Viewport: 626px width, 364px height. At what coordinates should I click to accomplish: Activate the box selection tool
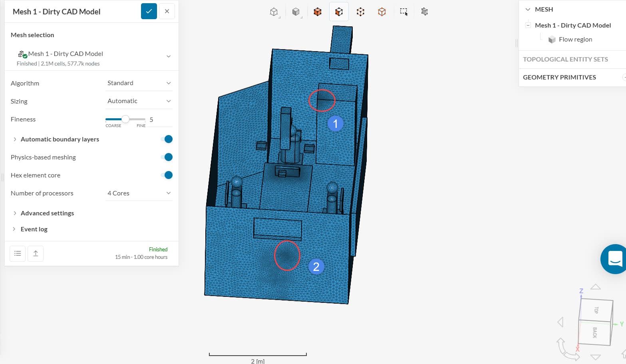[x=403, y=12]
